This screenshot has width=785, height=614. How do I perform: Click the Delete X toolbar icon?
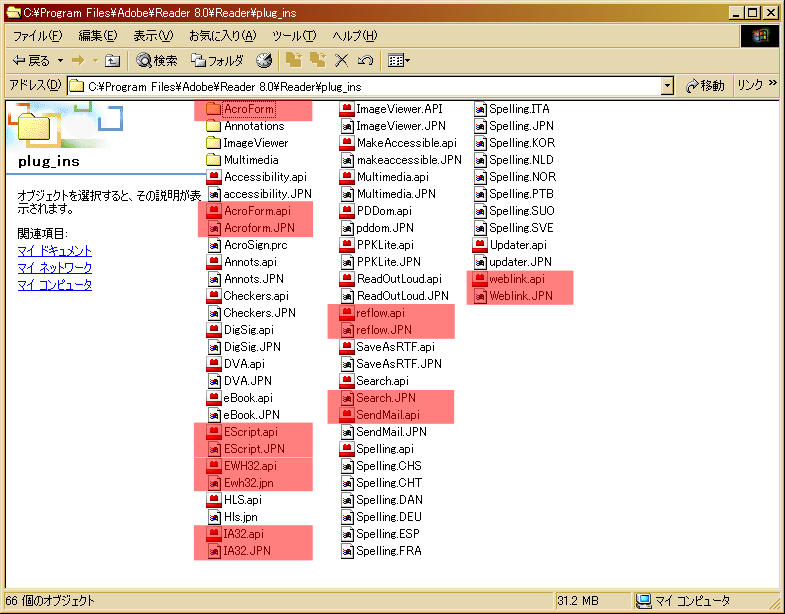341,61
